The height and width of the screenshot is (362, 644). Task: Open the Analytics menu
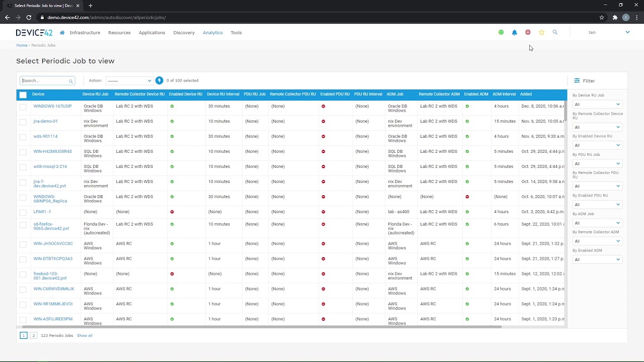tap(213, 33)
